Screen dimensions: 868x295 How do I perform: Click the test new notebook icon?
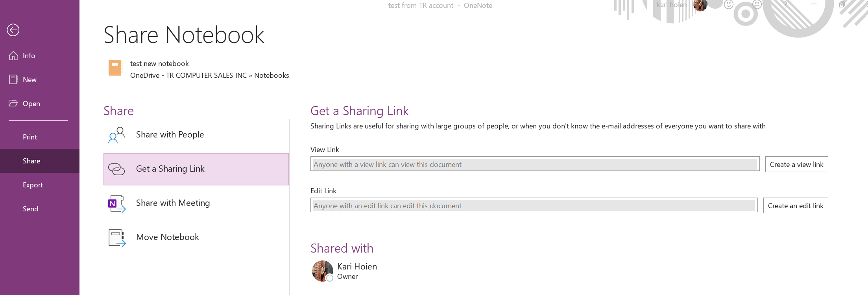point(115,68)
